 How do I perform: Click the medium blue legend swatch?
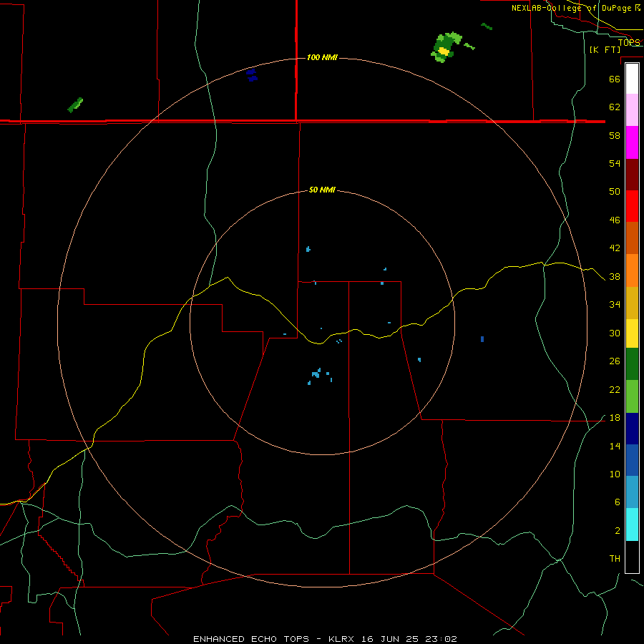(632, 460)
